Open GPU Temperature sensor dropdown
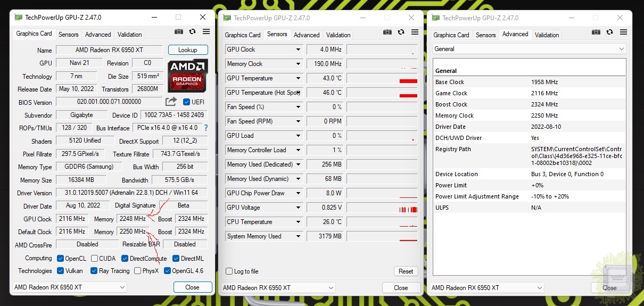The height and width of the screenshot is (306, 644). click(x=299, y=78)
